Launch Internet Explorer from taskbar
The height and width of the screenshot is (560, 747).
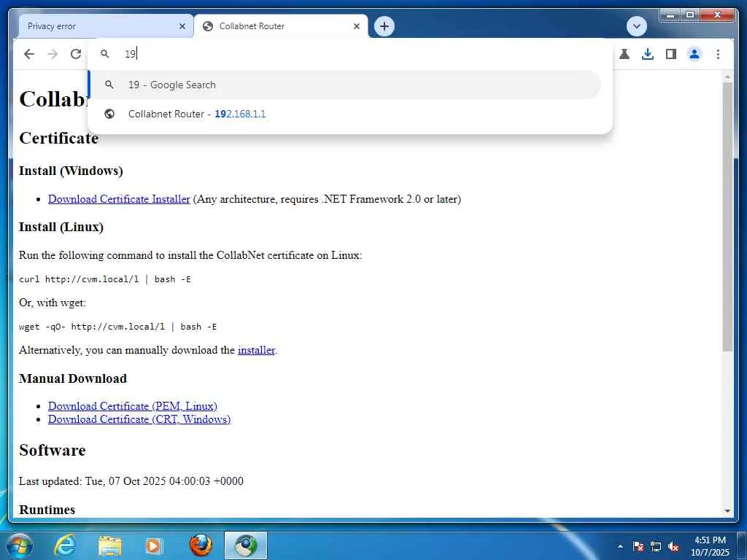[65, 545]
